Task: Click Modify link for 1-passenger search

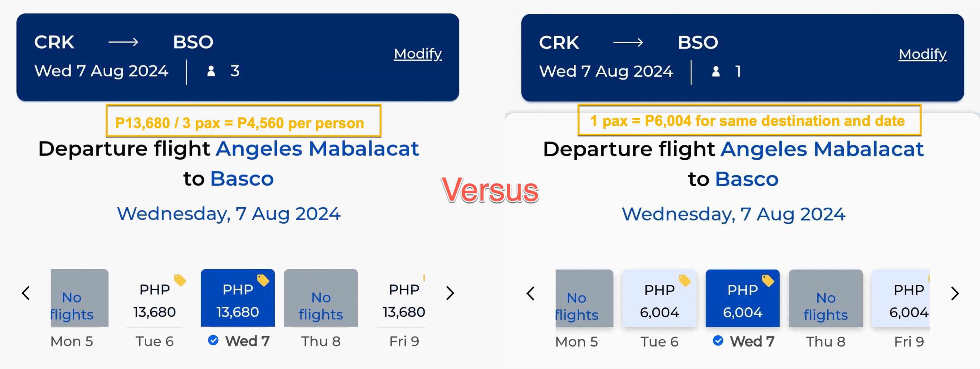Action: (922, 54)
